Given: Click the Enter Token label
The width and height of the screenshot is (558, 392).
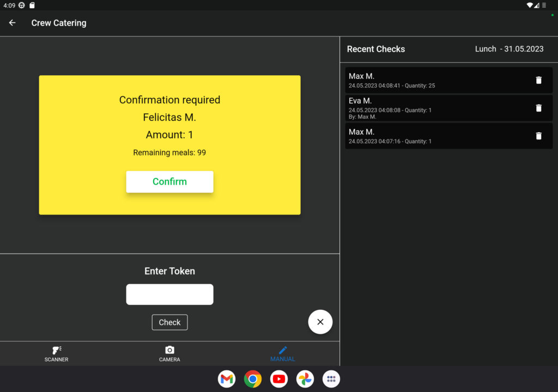Looking at the screenshot, I should click(170, 271).
